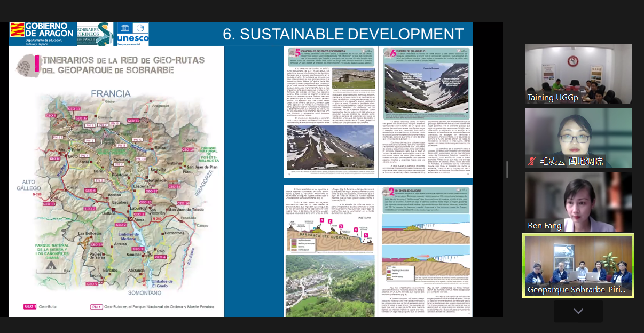Click the PN 1 legend badge

point(96,307)
